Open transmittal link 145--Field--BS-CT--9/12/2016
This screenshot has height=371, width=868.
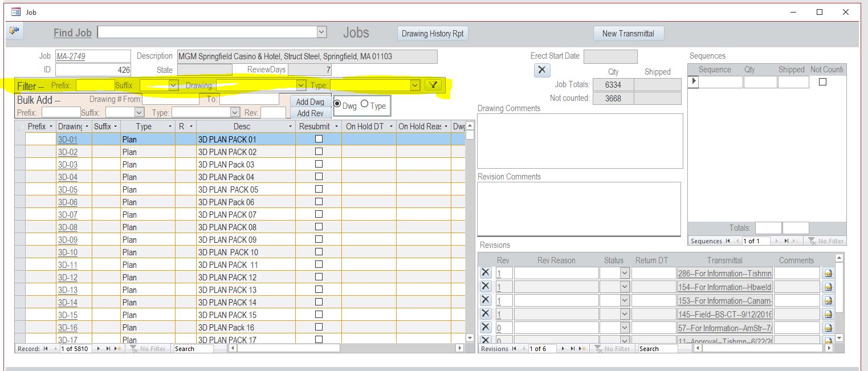tap(725, 315)
